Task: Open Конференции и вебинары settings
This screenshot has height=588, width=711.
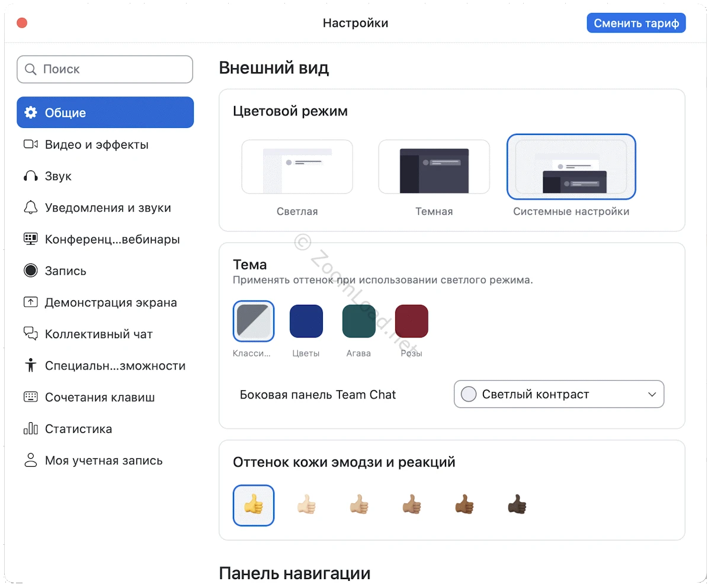Action: tap(112, 239)
